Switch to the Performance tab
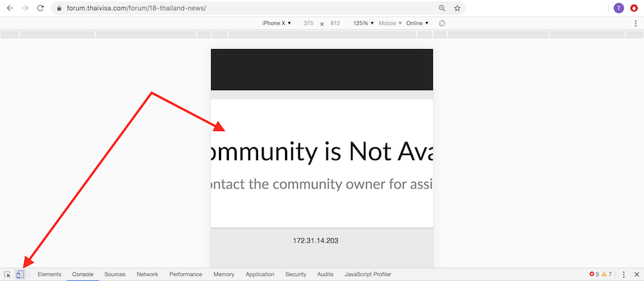The width and height of the screenshot is (644, 281). click(x=186, y=275)
